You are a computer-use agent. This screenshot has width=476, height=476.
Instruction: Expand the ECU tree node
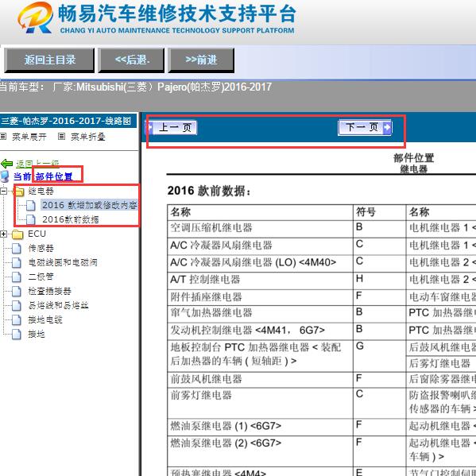pos(3,234)
